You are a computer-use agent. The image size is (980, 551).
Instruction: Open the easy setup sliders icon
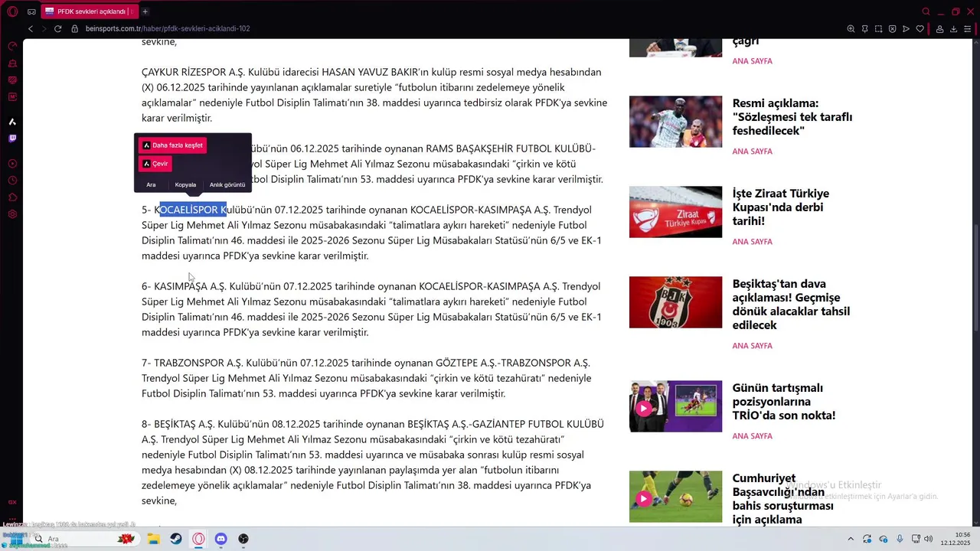point(968,28)
